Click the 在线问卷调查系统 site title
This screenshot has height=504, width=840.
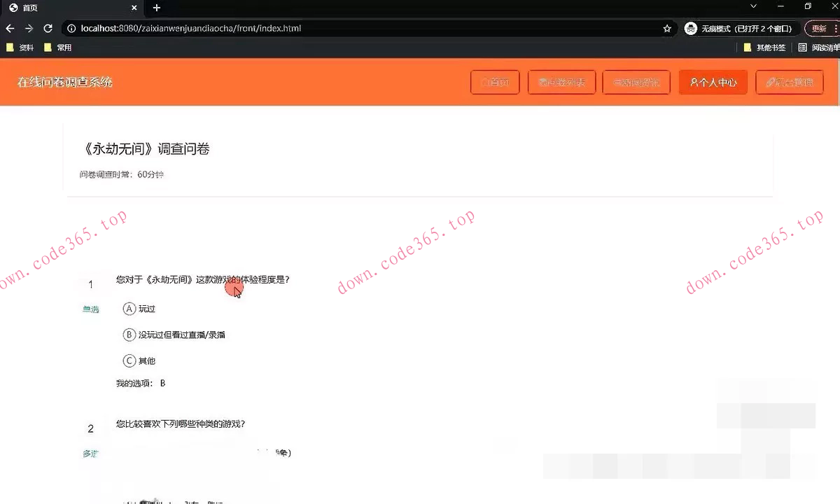[65, 82]
